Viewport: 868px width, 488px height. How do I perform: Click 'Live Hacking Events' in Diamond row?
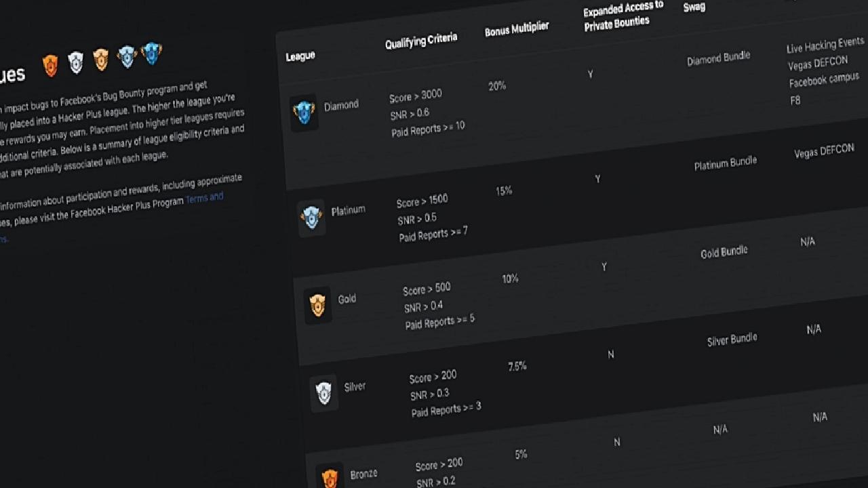pyautogui.click(x=825, y=45)
